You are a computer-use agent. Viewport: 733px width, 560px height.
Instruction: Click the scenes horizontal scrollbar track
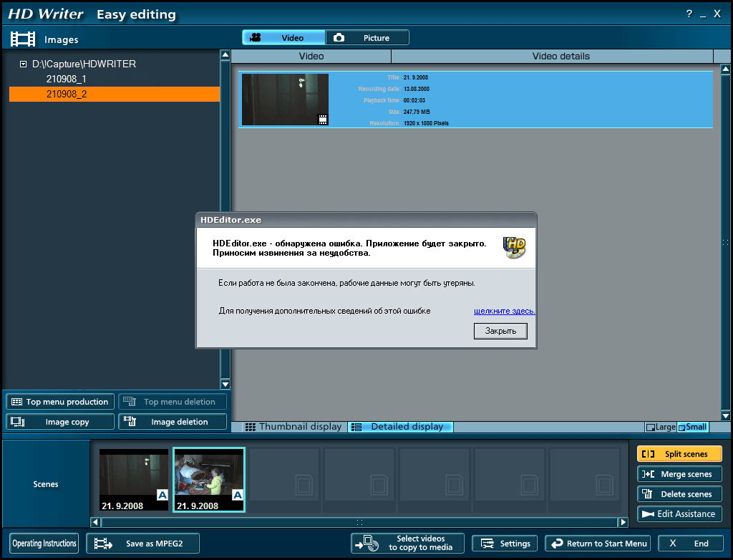[x=359, y=522]
